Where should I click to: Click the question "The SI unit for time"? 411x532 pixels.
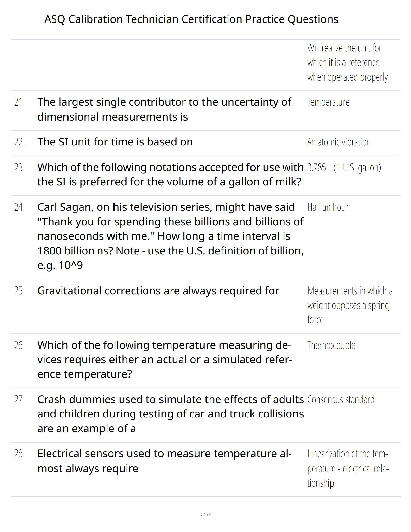coord(115,142)
